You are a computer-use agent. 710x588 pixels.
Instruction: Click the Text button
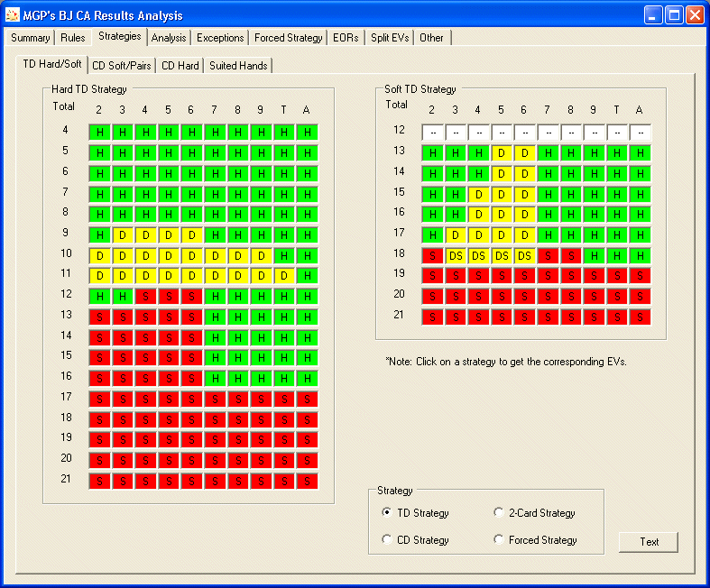coord(649,542)
